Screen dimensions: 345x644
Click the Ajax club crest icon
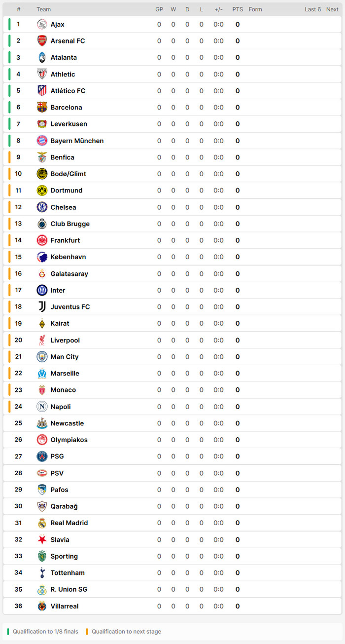click(x=42, y=24)
